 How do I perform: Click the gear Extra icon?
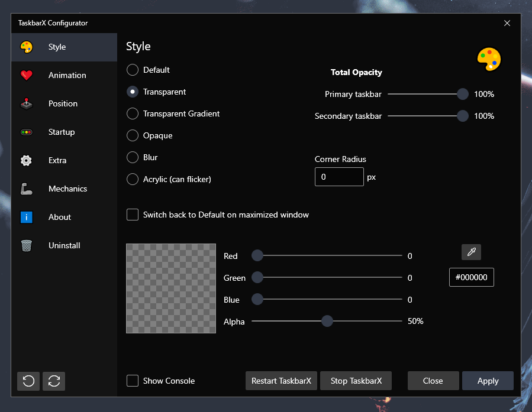click(x=27, y=160)
